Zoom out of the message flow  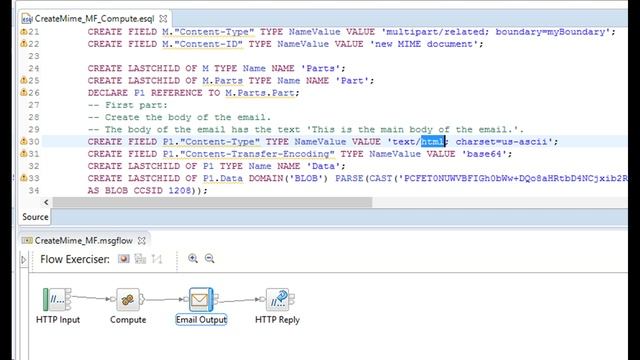pos(209,258)
